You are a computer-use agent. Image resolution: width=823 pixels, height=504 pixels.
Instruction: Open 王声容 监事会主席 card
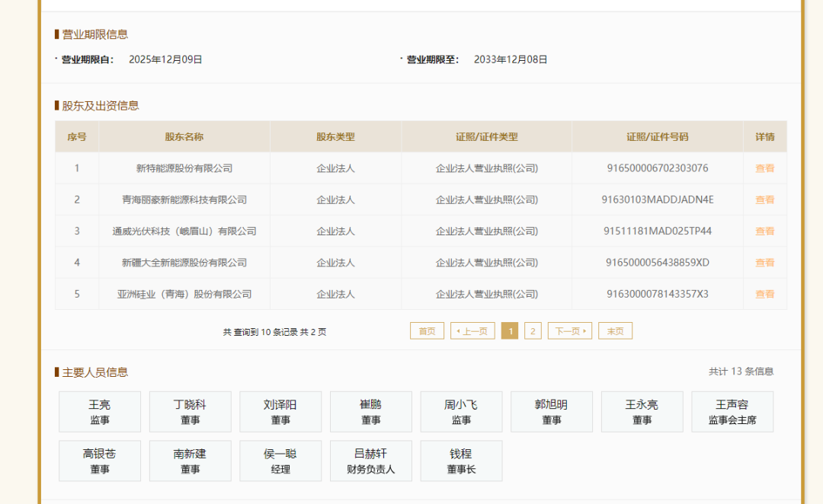coord(732,412)
